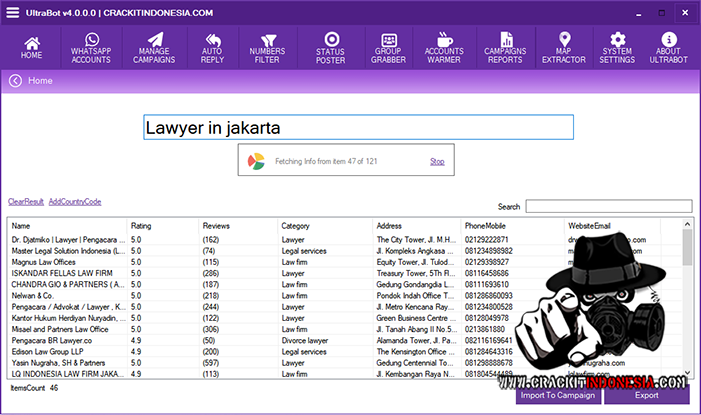Stop fetching info process

(437, 161)
